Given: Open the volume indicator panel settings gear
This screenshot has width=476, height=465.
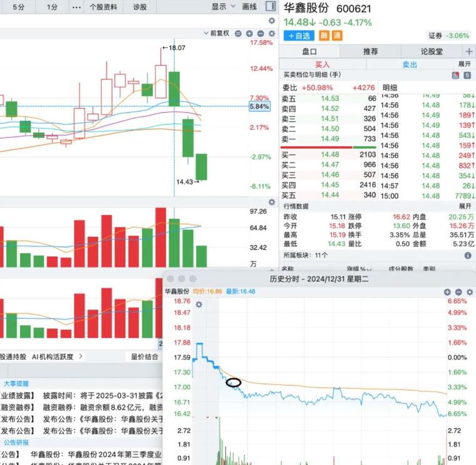Looking at the screenshot, I should tap(272, 202).
